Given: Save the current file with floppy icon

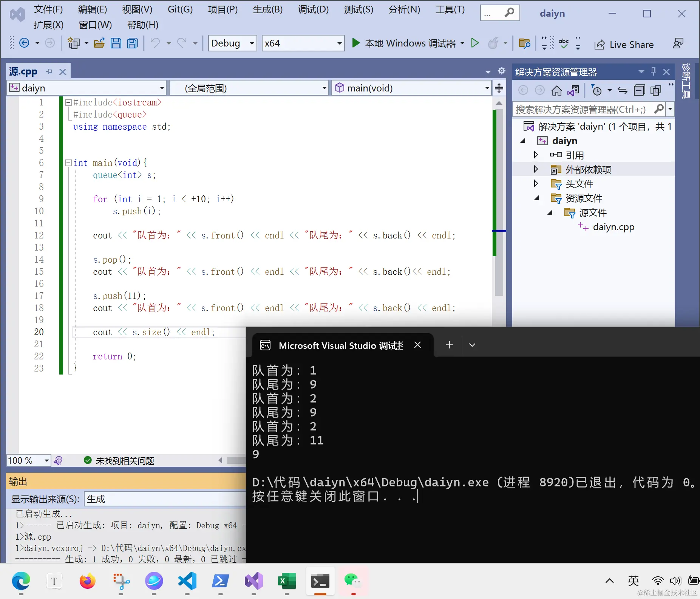Looking at the screenshot, I should [x=116, y=43].
